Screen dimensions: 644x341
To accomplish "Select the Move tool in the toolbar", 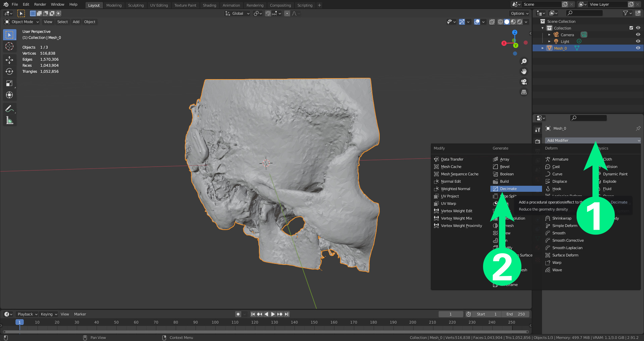I will point(9,60).
